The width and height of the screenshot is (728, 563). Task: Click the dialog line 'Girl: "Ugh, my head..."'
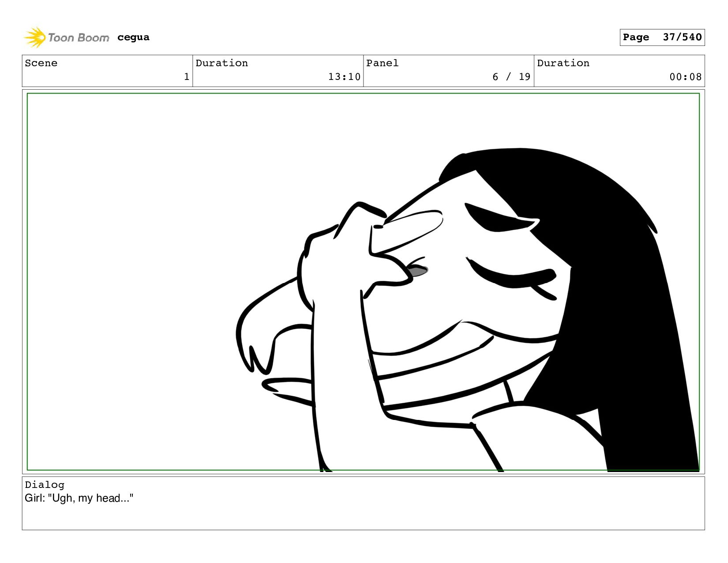pos(79,498)
